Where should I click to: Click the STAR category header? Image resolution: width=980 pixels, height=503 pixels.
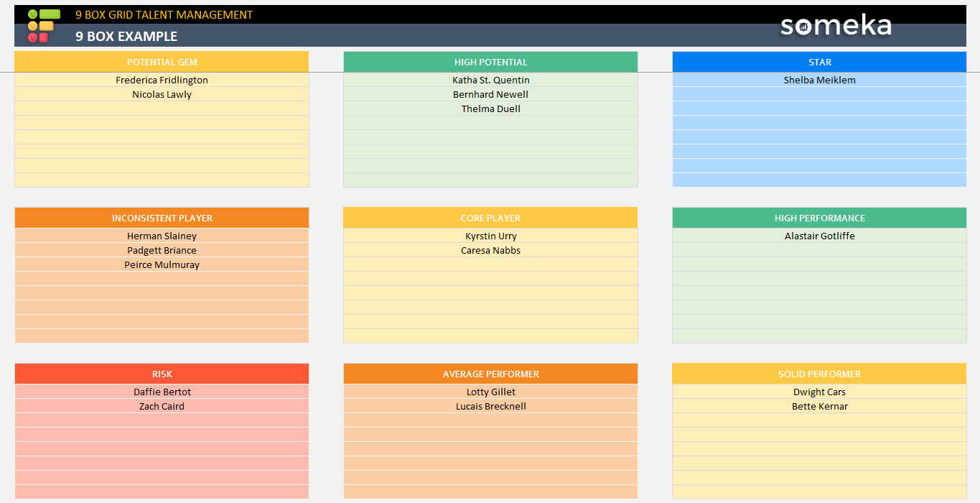click(x=819, y=62)
